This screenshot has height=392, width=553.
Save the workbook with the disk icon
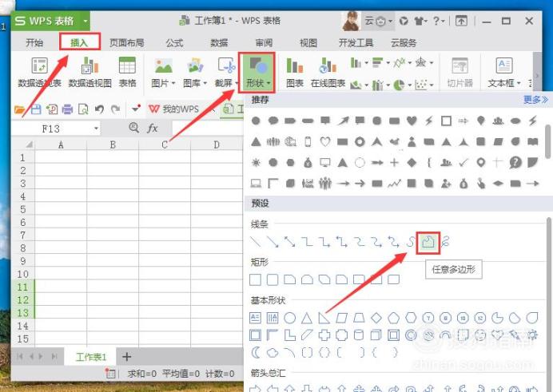click(36, 109)
